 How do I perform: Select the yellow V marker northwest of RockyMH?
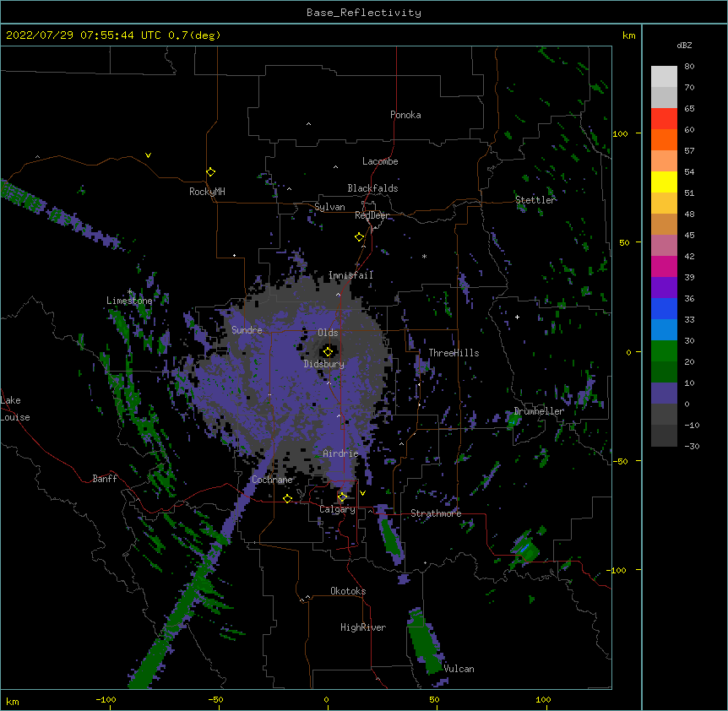pos(148,155)
